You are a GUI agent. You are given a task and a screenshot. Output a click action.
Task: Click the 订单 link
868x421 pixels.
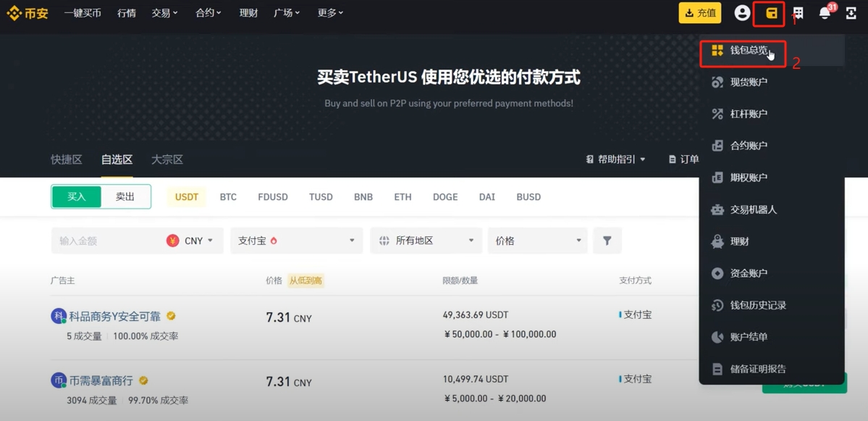click(684, 159)
